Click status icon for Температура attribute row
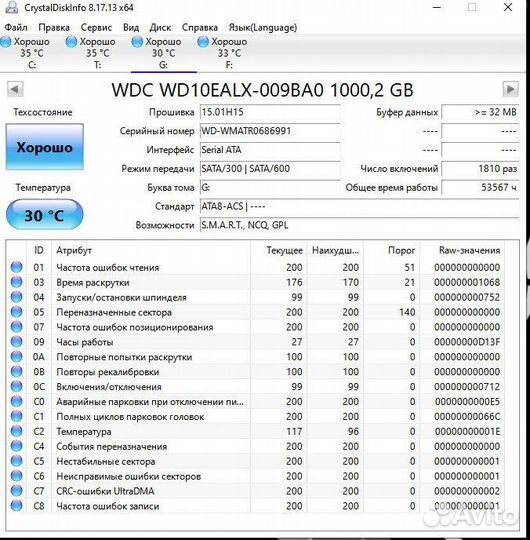Image resolution: width=530 pixels, height=540 pixels. coord(17,431)
